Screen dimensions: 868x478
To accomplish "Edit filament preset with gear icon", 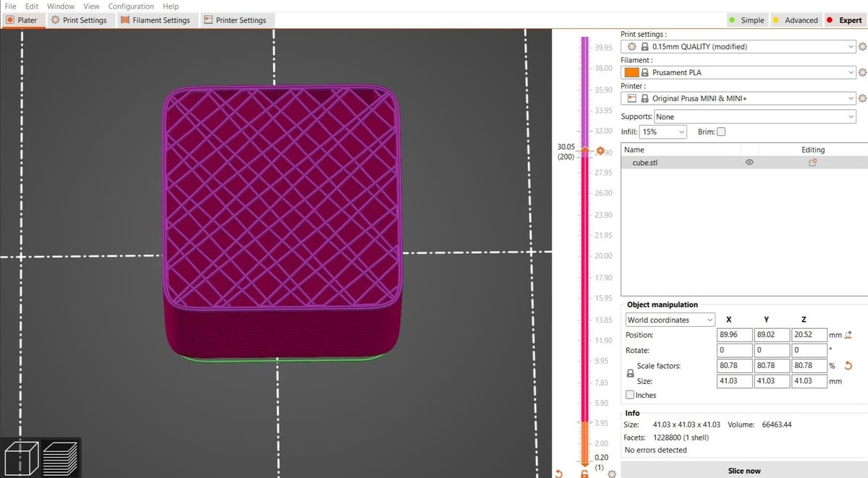I will pyautogui.click(x=862, y=73).
